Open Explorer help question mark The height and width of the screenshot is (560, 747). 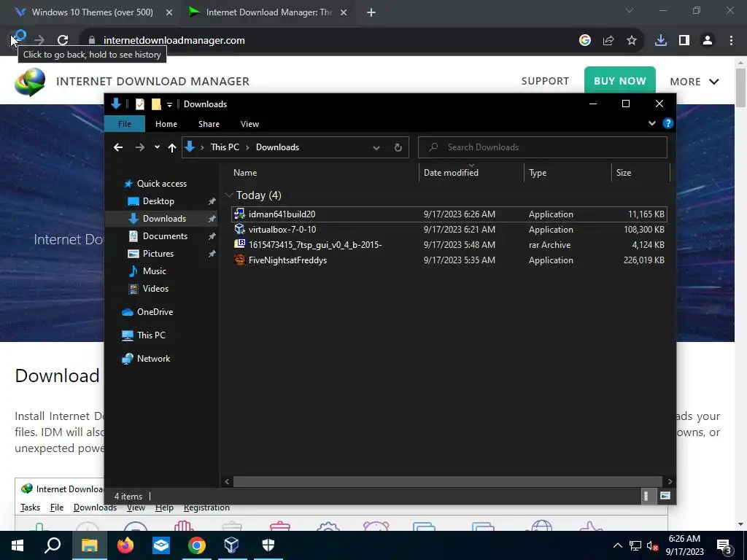click(668, 124)
